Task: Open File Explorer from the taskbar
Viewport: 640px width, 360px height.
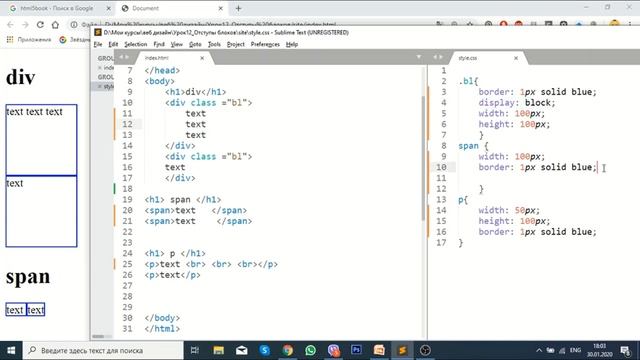Action: click(x=218, y=350)
